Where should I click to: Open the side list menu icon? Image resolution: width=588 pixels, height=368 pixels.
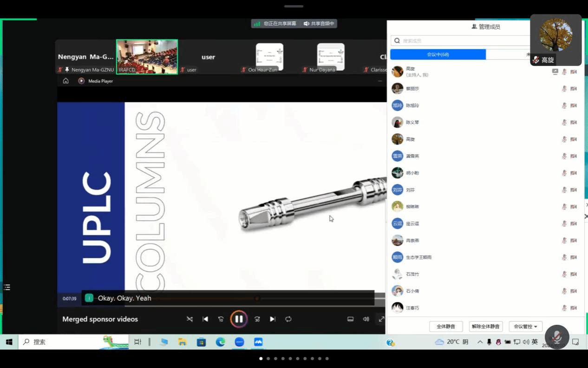[7, 288]
